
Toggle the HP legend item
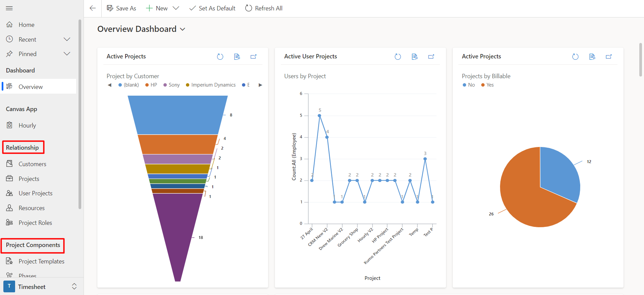click(x=151, y=85)
